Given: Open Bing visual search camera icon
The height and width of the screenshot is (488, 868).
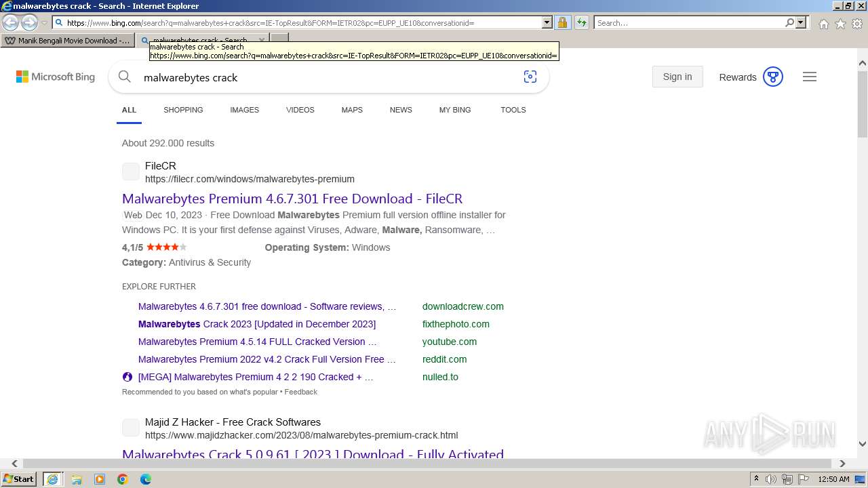Looking at the screenshot, I should point(530,77).
